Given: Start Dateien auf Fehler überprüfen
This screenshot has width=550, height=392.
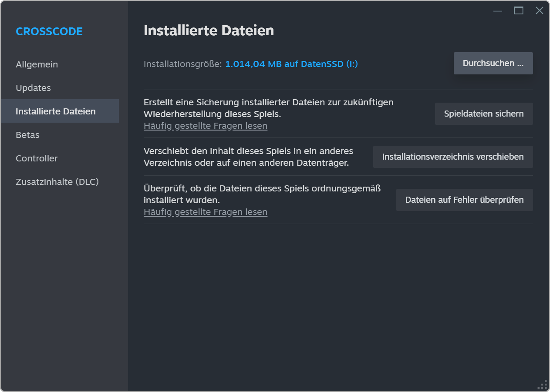Looking at the screenshot, I should (x=464, y=200).
